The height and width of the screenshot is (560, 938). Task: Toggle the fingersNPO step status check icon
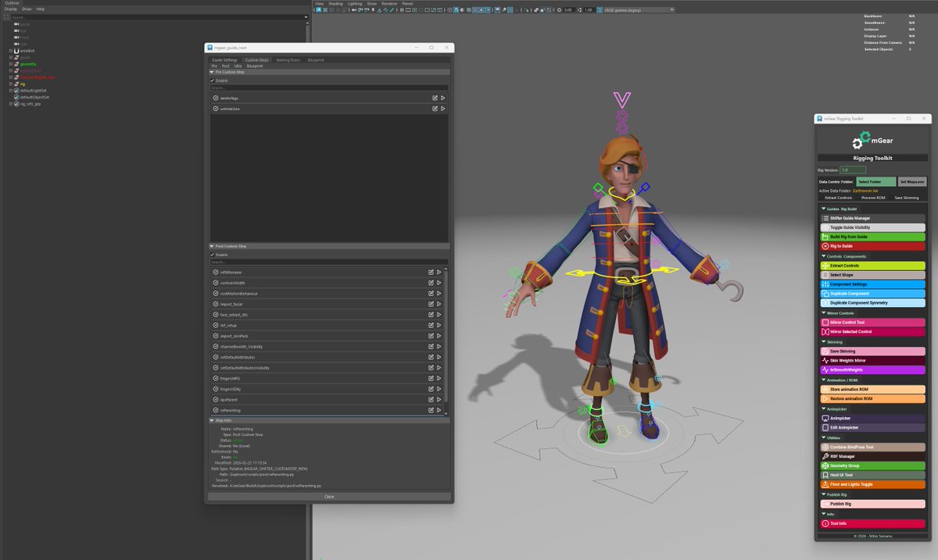pyautogui.click(x=216, y=378)
